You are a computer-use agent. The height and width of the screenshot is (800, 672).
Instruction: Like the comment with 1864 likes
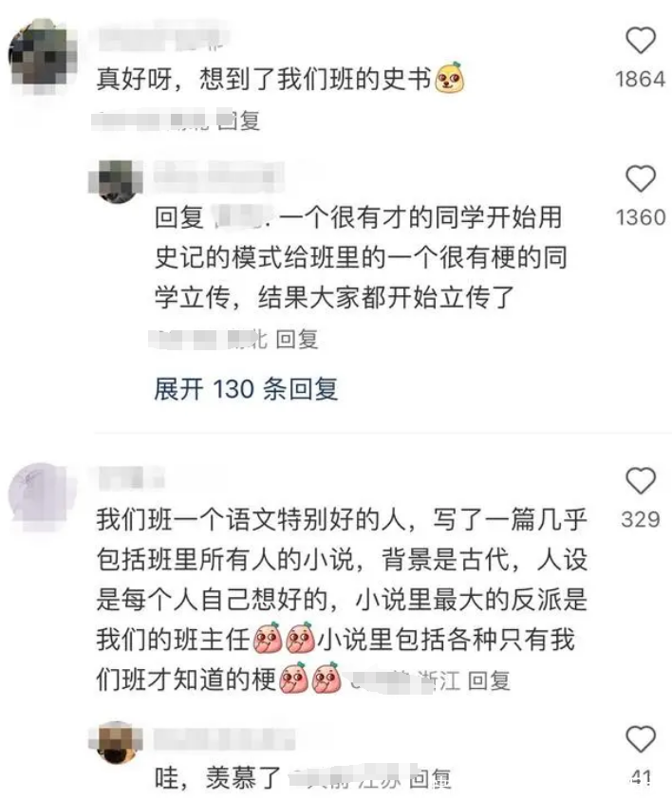click(641, 40)
